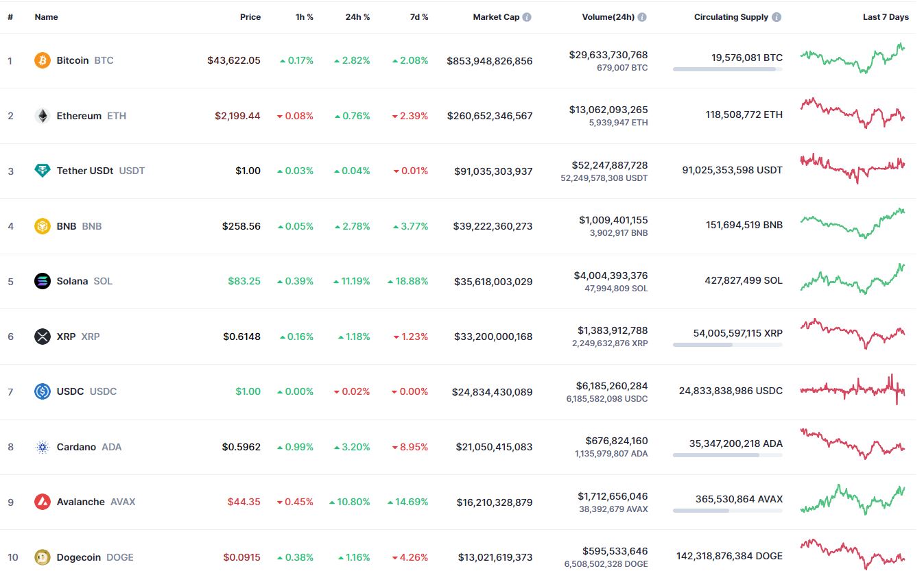The width and height of the screenshot is (924, 584).
Task: Click Bitcoin's 24h volume amount link
Action: [608, 55]
